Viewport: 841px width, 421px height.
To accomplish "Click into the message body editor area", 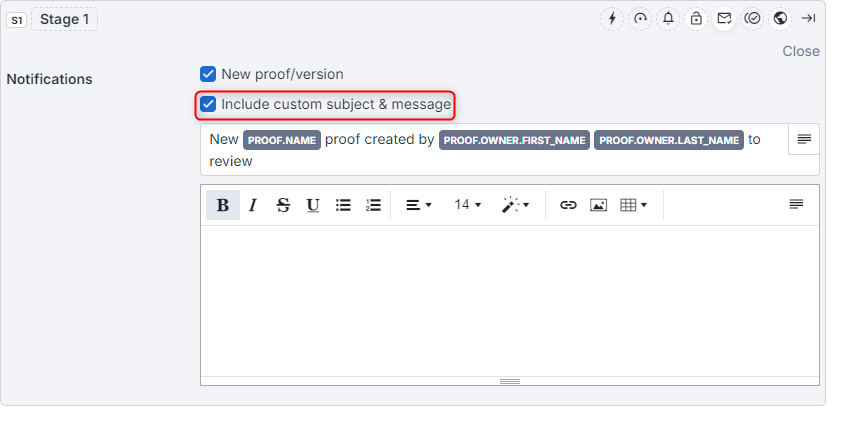I will [510, 301].
